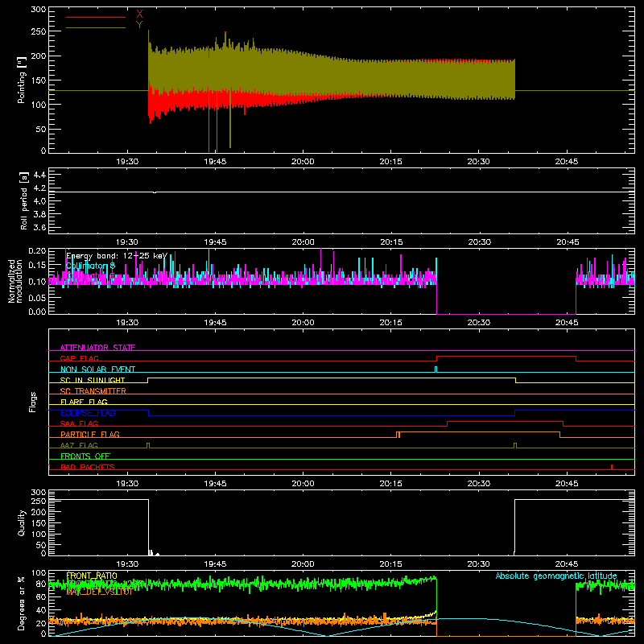Click the 4.4 tick on Roll period axis
Viewport: 644px width, 644px height.
point(39,175)
